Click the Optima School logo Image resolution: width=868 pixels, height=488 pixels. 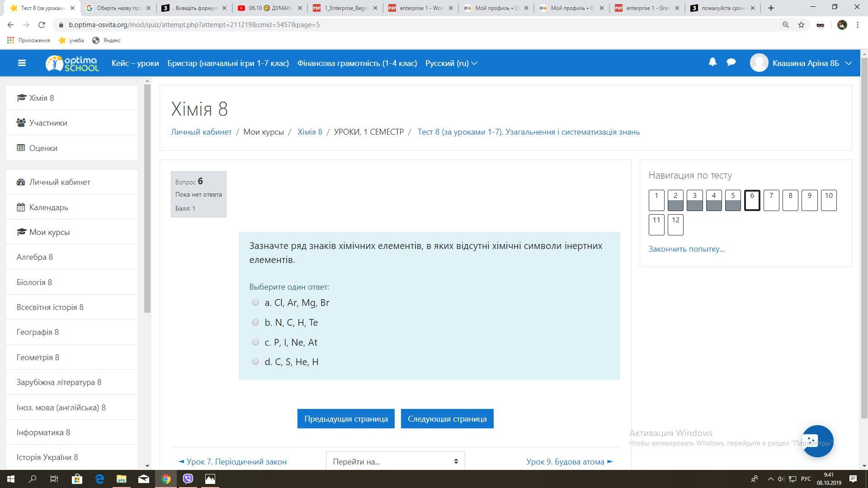click(72, 63)
